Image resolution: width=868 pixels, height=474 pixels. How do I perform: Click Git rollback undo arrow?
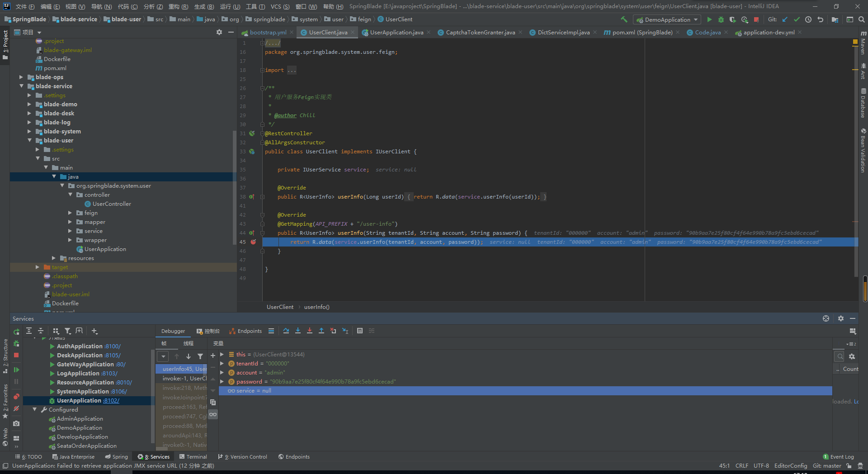coord(820,19)
